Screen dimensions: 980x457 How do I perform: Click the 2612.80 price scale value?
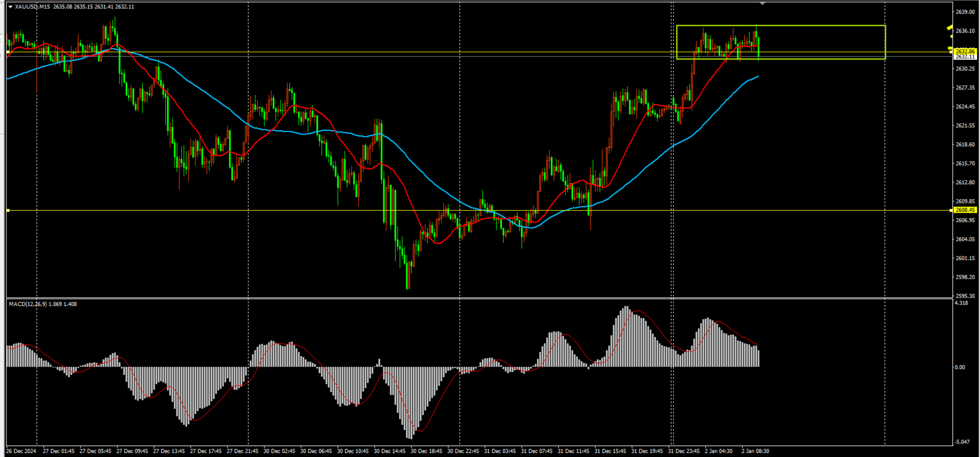coord(965,182)
